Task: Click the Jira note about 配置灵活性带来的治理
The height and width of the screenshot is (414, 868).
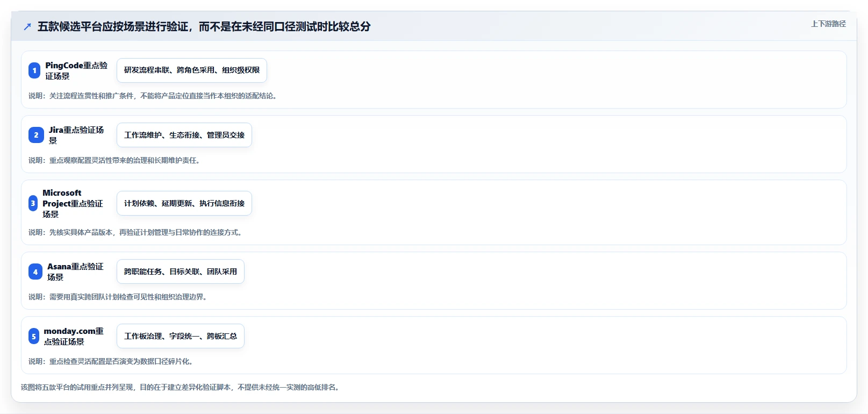Action: click(x=114, y=160)
